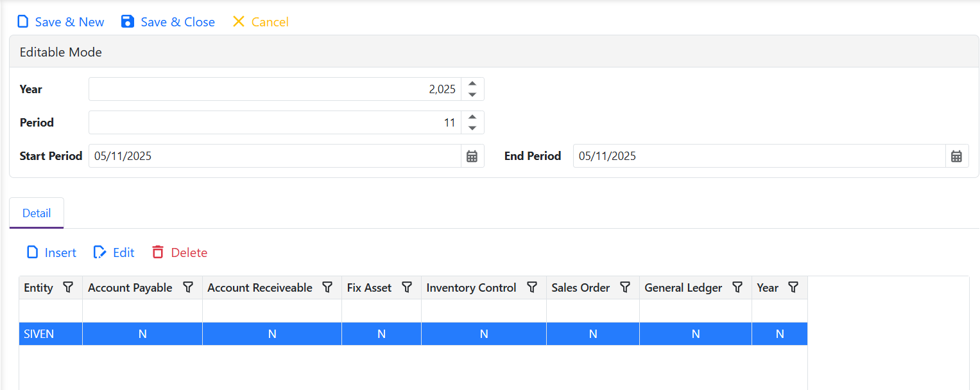Click the Start Period date field
The width and height of the screenshot is (980, 390).
tap(275, 156)
